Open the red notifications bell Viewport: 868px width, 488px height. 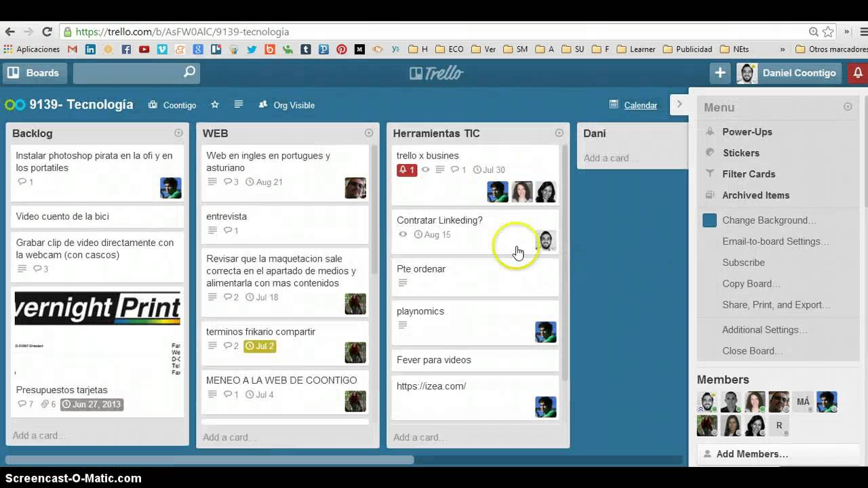tap(858, 73)
